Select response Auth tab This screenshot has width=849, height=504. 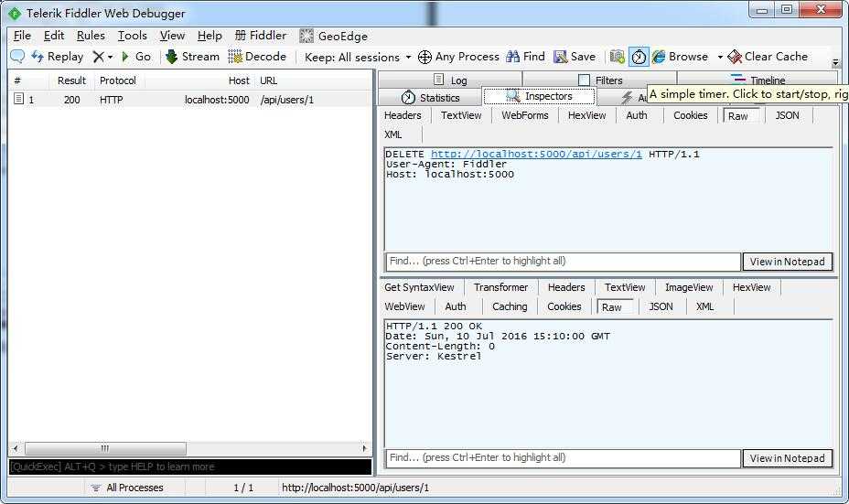pyautogui.click(x=456, y=306)
